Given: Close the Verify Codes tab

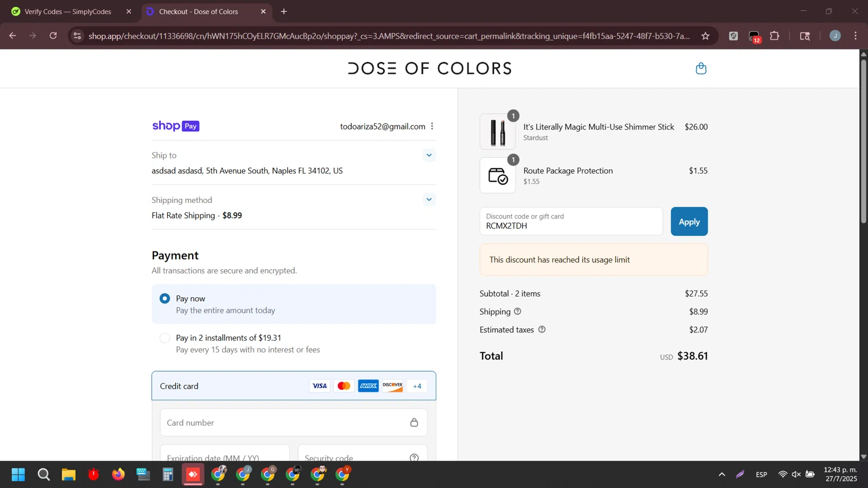Looking at the screenshot, I should 128,12.
